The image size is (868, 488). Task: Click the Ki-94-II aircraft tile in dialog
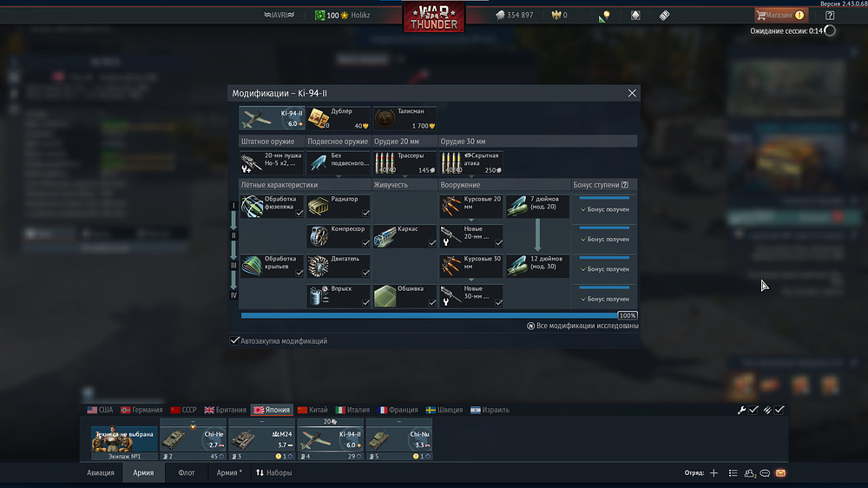pos(272,119)
